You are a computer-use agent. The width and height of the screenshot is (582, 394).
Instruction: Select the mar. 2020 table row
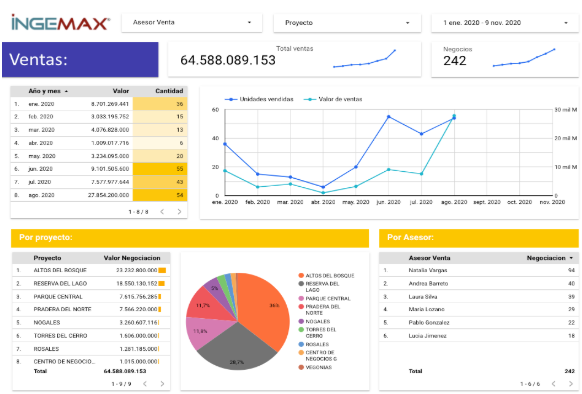(x=99, y=130)
